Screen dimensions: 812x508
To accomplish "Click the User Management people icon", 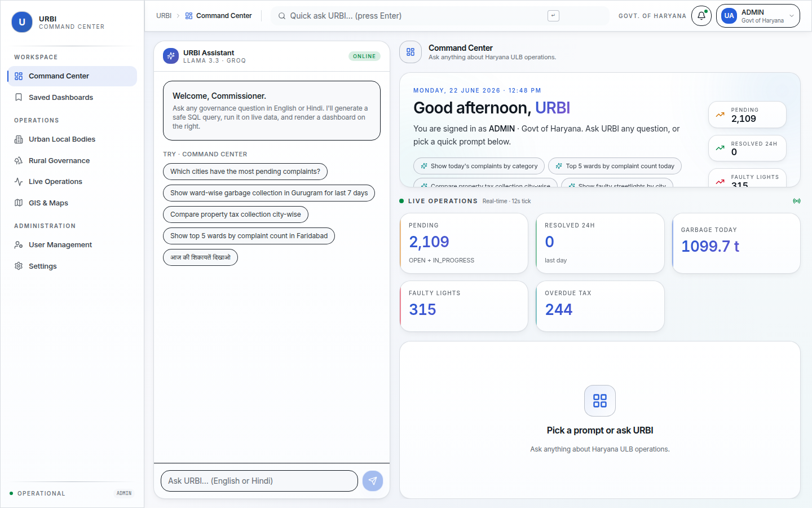I will pos(19,245).
